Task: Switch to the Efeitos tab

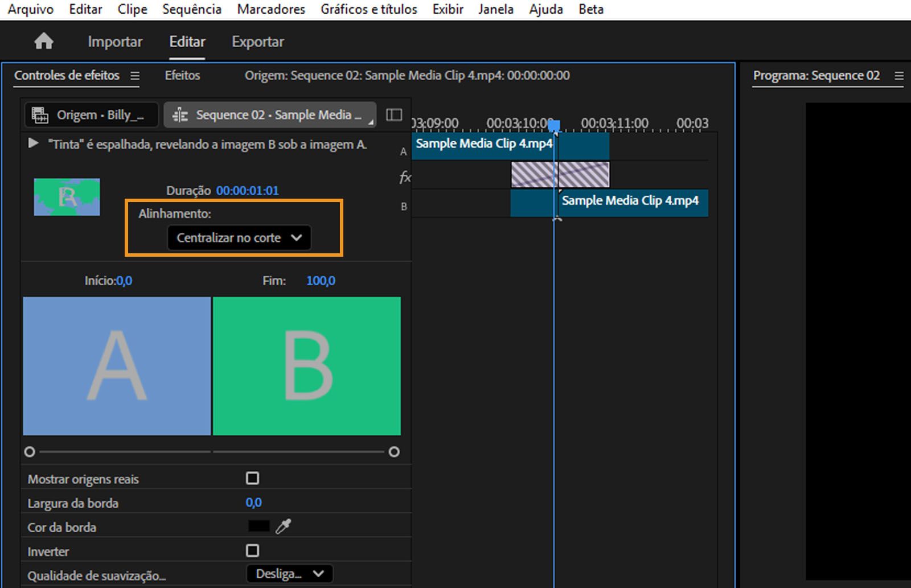Action: (182, 75)
